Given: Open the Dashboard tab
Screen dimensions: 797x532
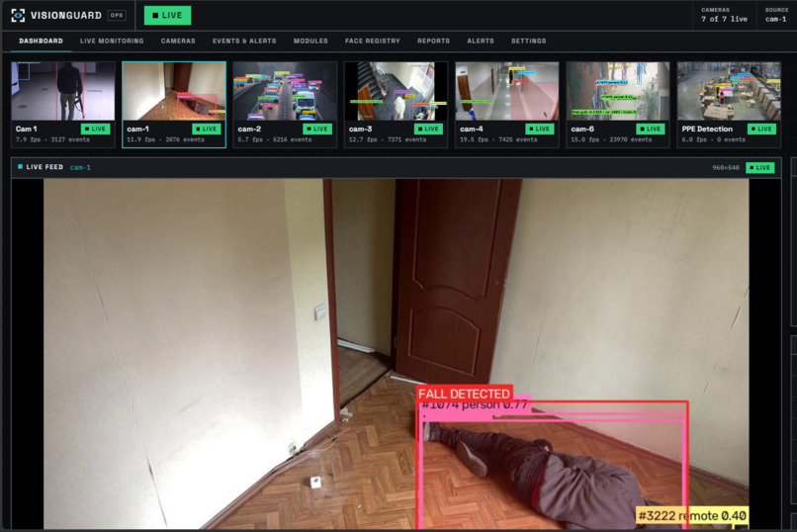Looking at the screenshot, I should (41, 42).
